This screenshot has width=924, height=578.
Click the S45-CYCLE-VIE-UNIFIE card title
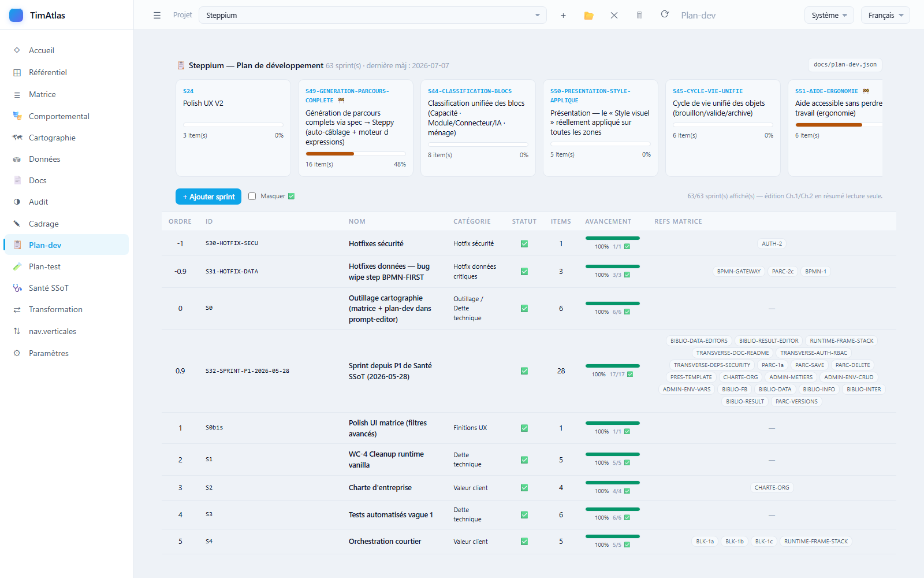(x=707, y=91)
